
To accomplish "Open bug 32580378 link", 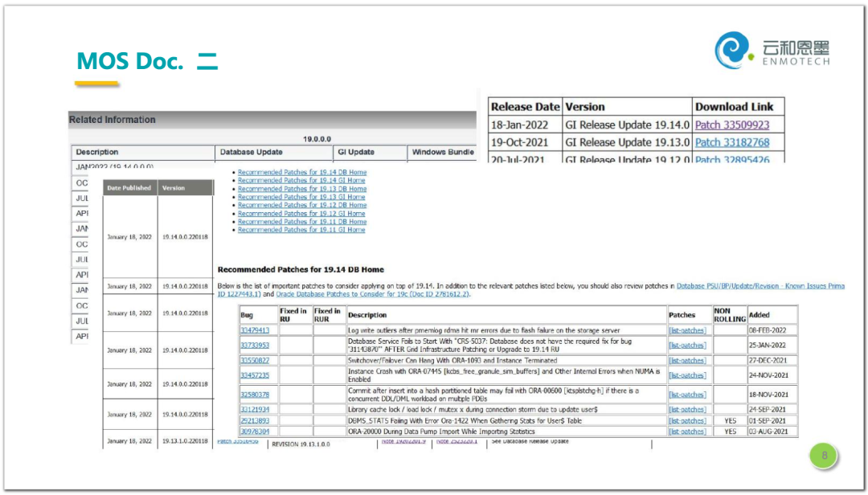I will pyautogui.click(x=255, y=395).
